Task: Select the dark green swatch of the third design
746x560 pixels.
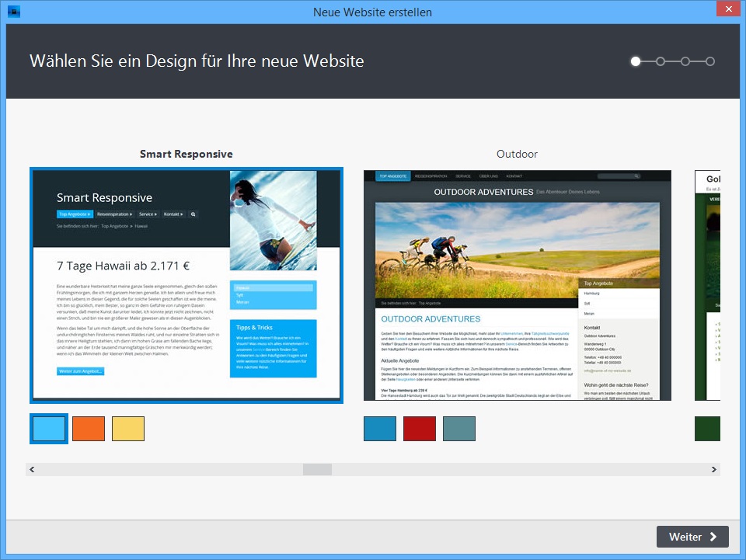Action: (x=707, y=429)
